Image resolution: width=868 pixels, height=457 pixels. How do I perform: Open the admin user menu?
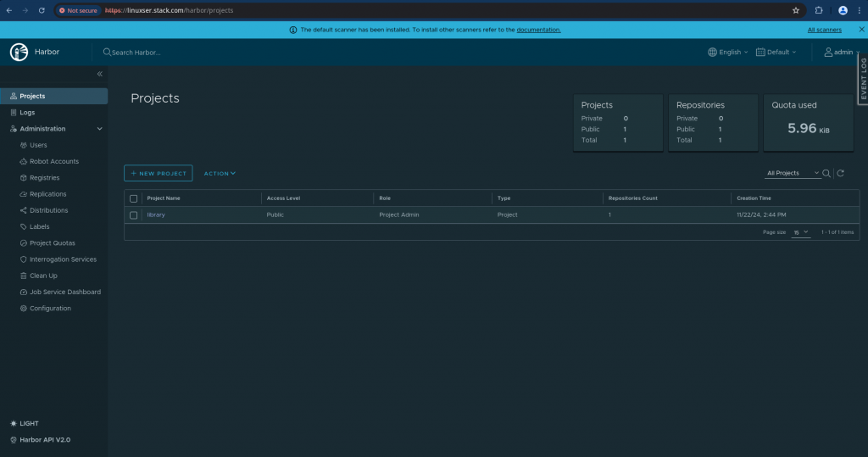(x=842, y=52)
